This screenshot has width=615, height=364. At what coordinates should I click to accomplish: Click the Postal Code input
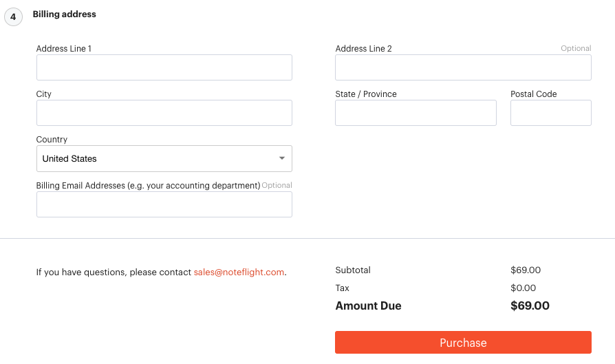pos(550,113)
